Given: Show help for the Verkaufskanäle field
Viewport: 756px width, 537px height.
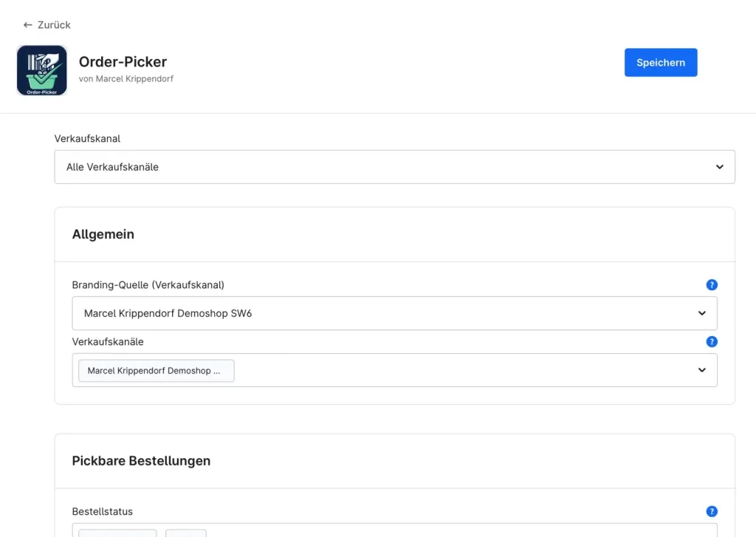Looking at the screenshot, I should pos(712,341).
